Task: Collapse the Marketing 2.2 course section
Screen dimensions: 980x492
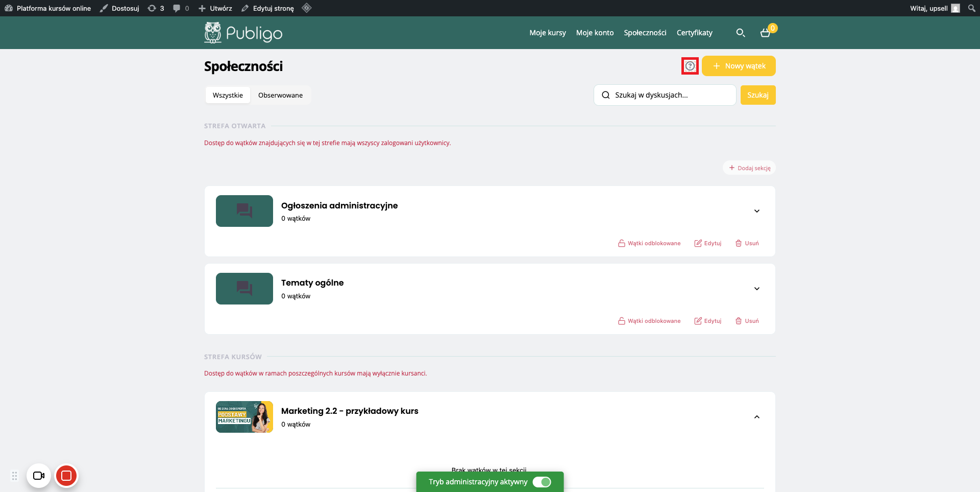Action: pos(756,417)
